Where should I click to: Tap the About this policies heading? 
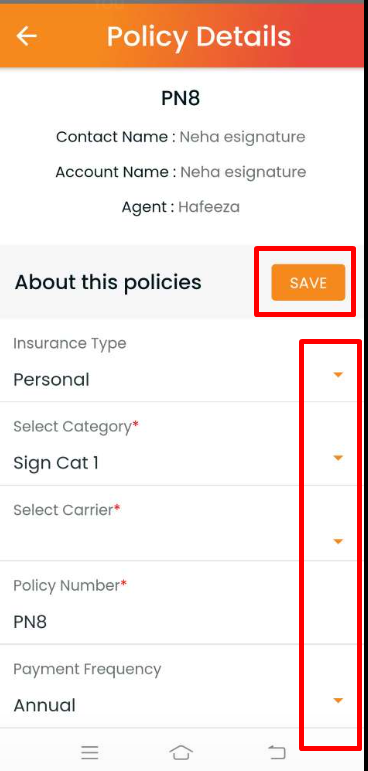[x=108, y=283]
